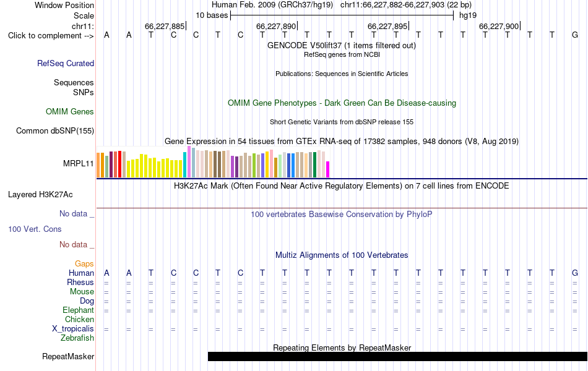Select the X_tropicalis alignment row label

click(x=73, y=329)
